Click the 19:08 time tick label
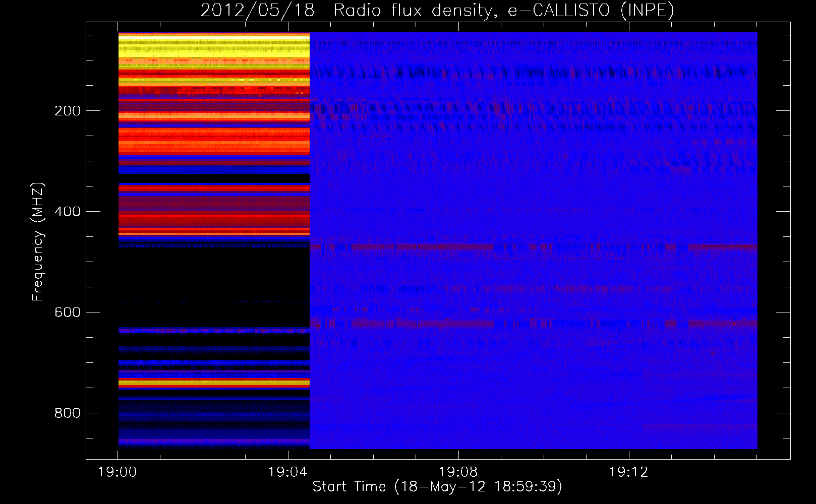 [x=458, y=472]
